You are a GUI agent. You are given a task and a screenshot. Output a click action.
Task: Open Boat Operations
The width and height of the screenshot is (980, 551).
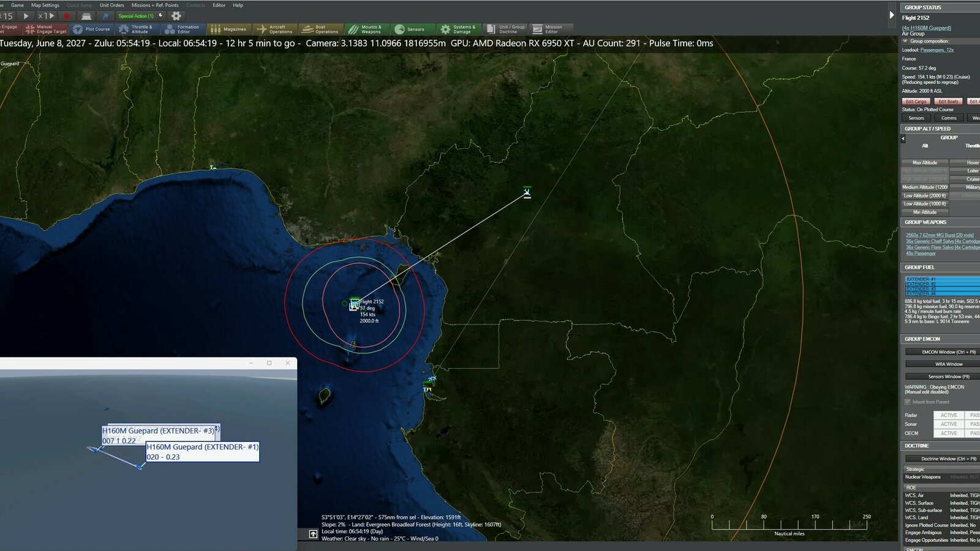(320, 29)
